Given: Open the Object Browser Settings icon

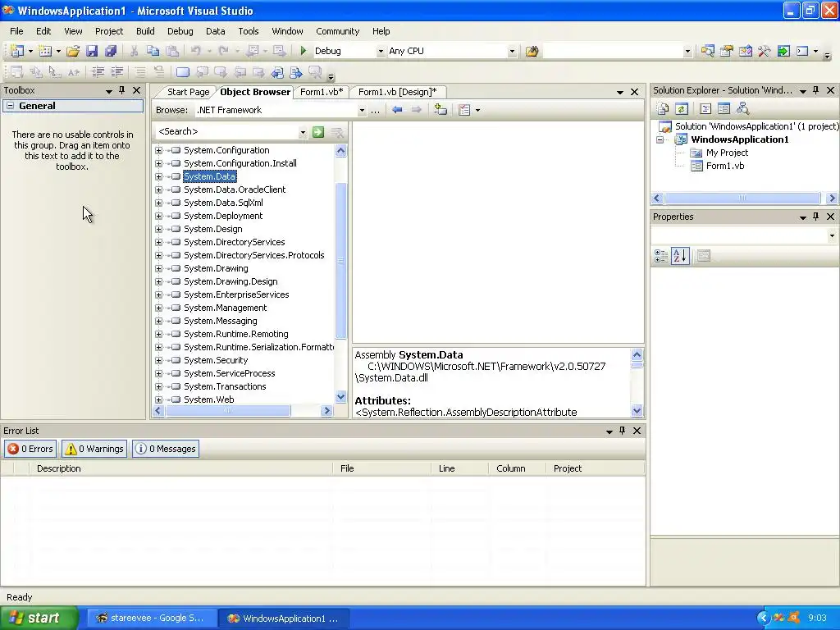Looking at the screenshot, I should [464, 110].
